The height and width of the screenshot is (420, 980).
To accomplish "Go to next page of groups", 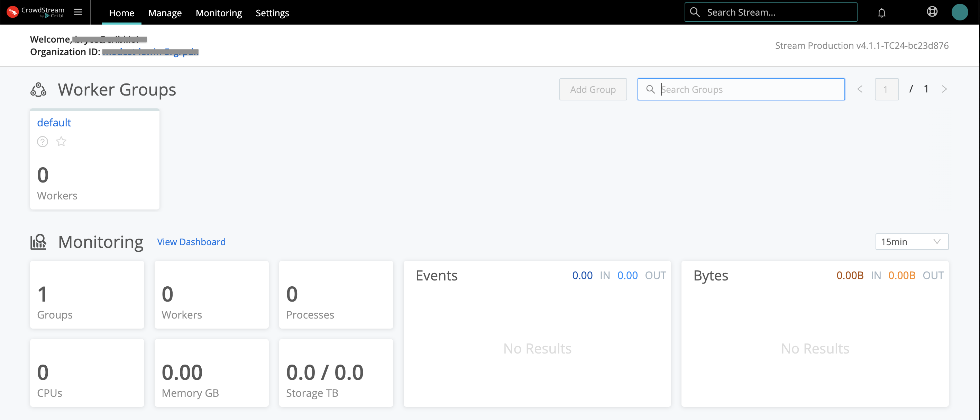I will [944, 89].
